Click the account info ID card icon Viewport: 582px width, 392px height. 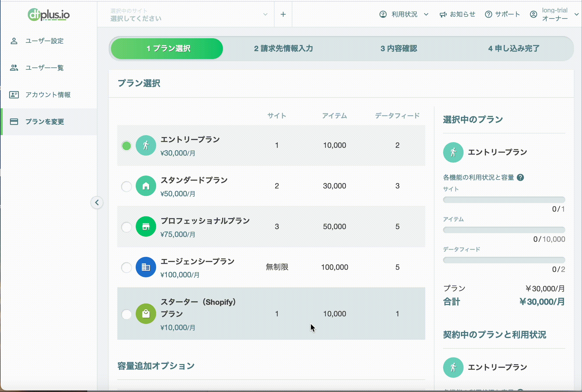tap(14, 95)
